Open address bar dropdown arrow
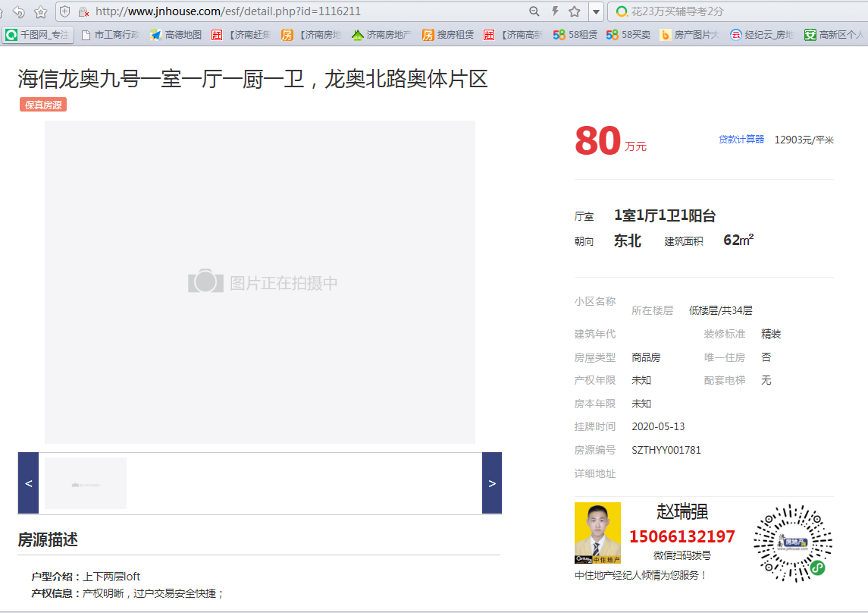The height and width of the screenshot is (613, 868). [596, 11]
